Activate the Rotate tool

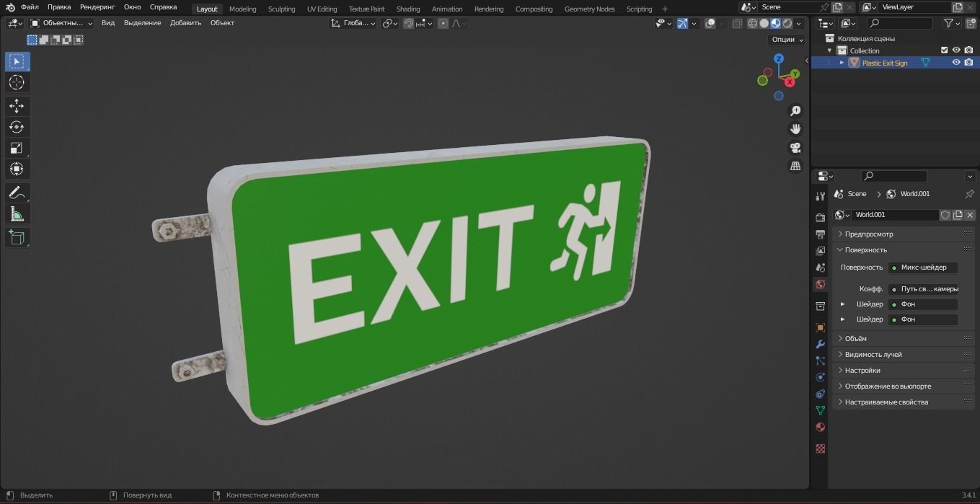[17, 128]
